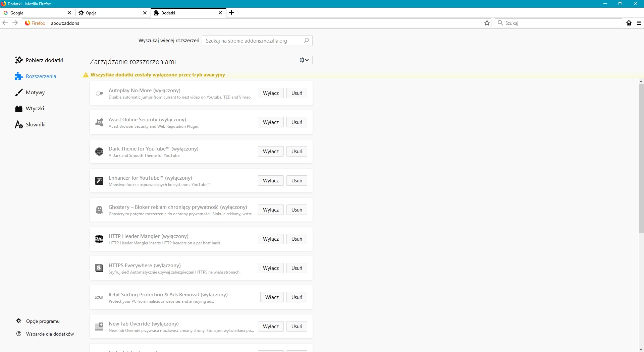
Task: Click Usuń for HTTP Header Mangler
Action: 297,239
